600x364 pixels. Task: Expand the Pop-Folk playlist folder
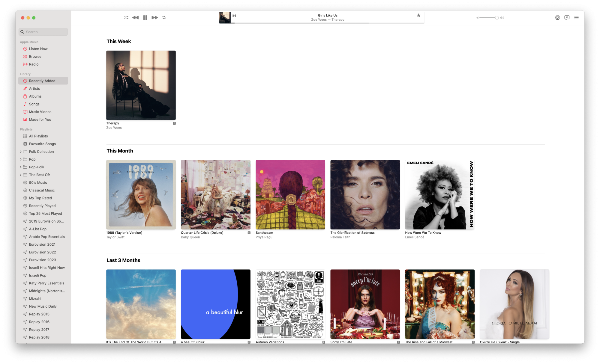21,167
